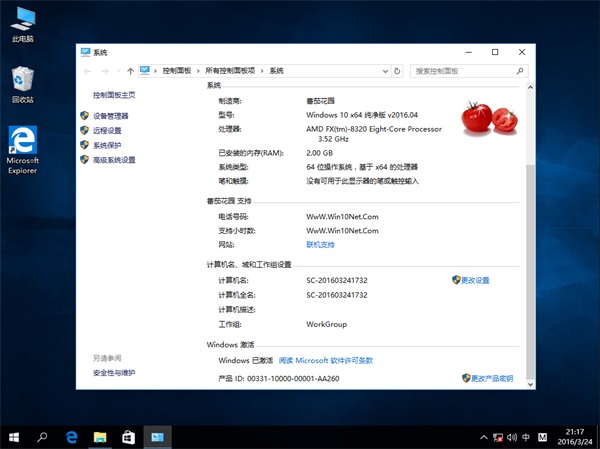Expand chevron after 所有控制面板项 breadcrumb
600x449 pixels.
pyautogui.click(x=262, y=71)
